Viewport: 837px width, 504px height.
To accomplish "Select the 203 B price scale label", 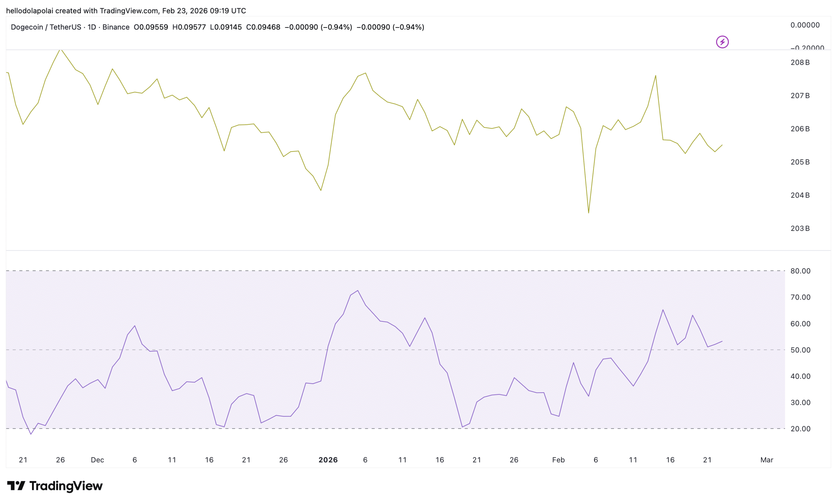I will tap(800, 228).
